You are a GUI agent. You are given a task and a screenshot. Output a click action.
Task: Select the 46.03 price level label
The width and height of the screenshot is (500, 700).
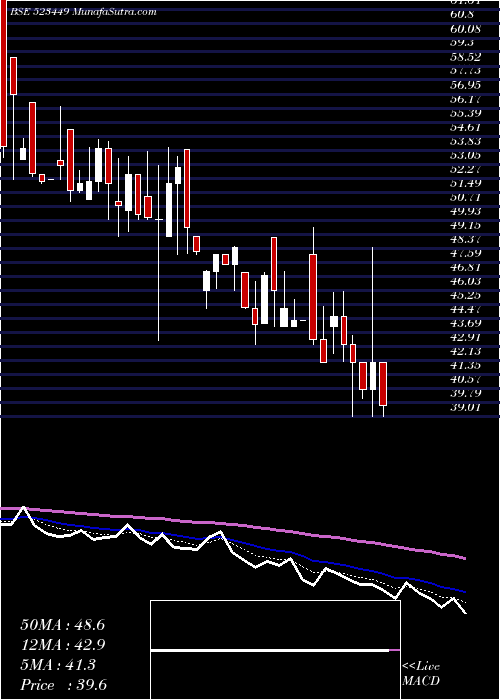coord(466,281)
